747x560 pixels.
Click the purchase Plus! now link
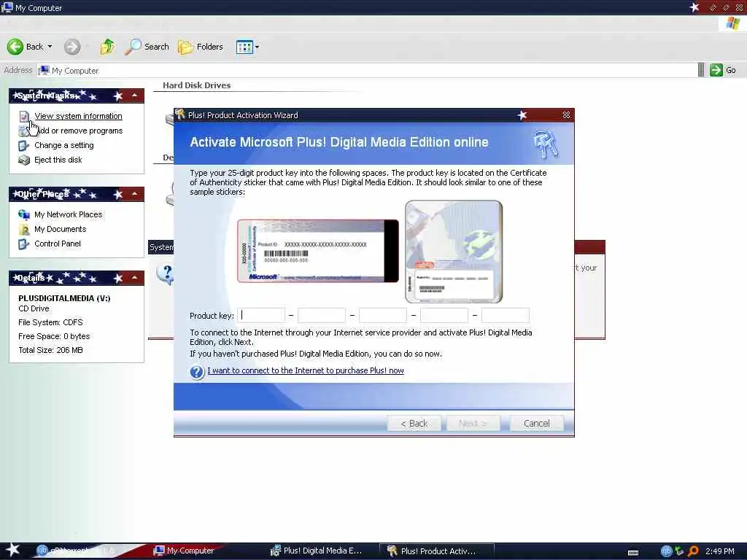click(x=306, y=370)
